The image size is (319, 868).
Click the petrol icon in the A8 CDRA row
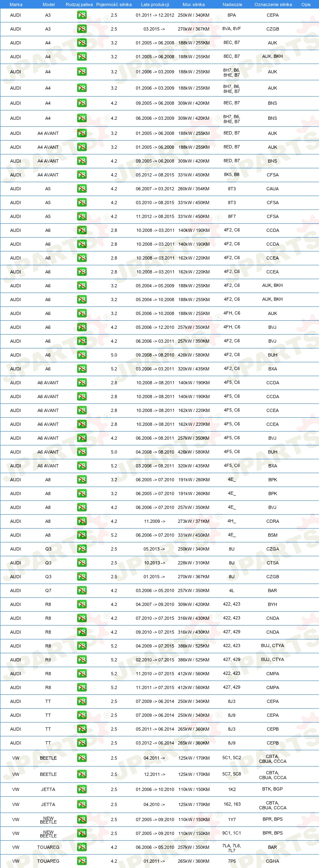(x=82, y=521)
